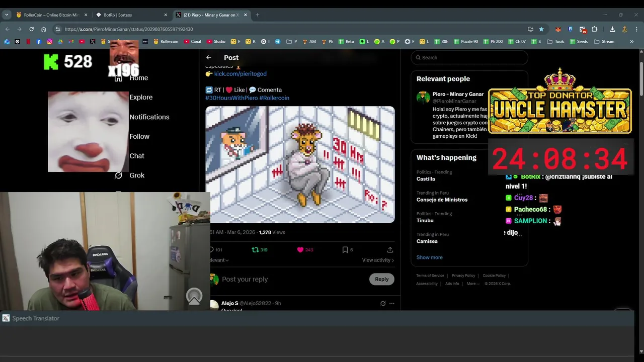Screen dimensions: 644x362
Task: Expand the More footer menu
Action: (473, 284)
